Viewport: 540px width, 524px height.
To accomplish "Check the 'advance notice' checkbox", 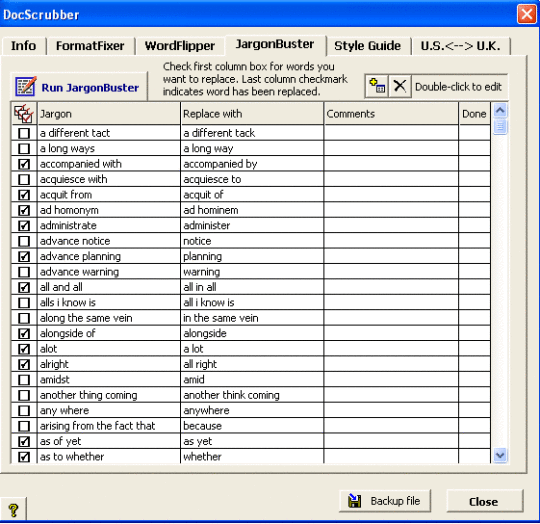I will tap(24, 241).
